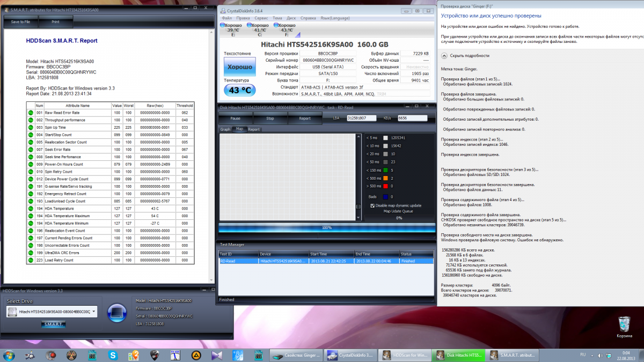The width and height of the screenshot is (644, 362).
Task: Click the 43 °C temperature button
Action: [239, 90]
